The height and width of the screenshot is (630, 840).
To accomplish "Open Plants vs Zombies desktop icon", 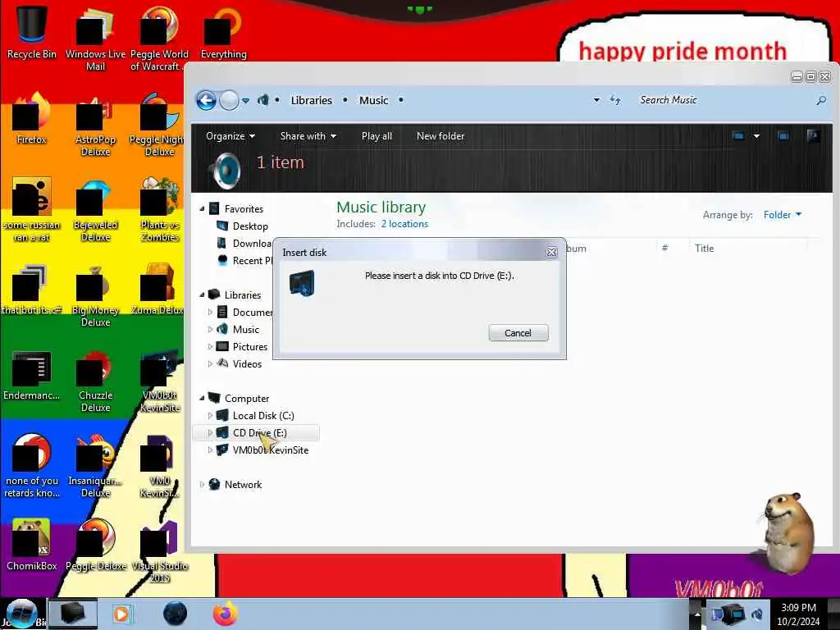I will pyautogui.click(x=160, y=209).
